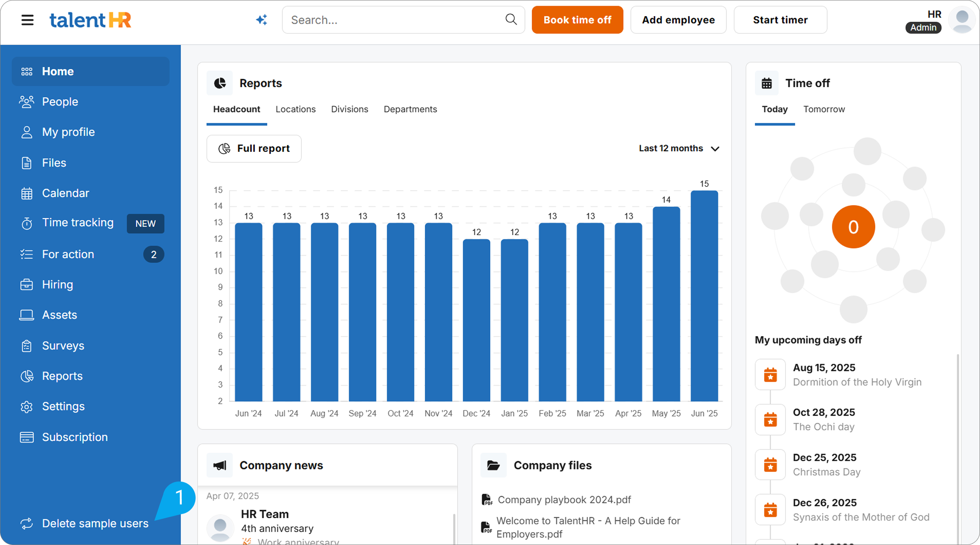Switch to the Headcount tab
Viewport: 980px width, 545px height.
pos(237,109)
